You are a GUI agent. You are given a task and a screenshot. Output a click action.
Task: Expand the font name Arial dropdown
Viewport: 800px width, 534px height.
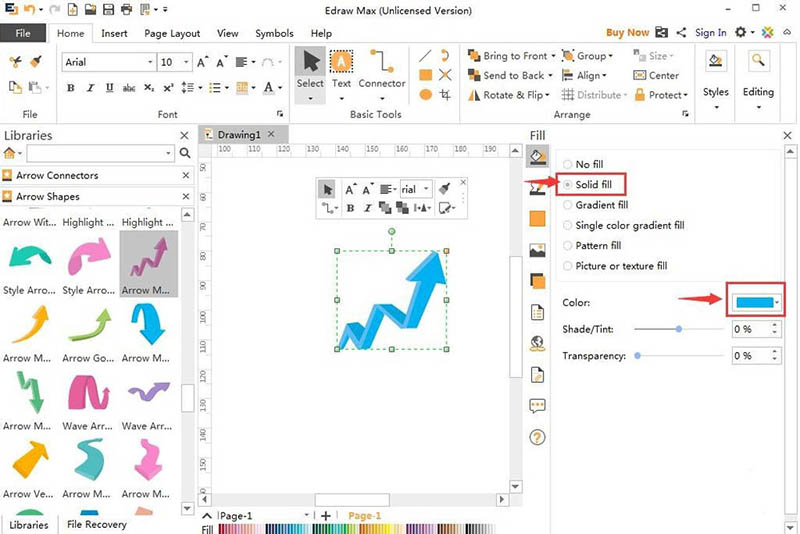150,62
